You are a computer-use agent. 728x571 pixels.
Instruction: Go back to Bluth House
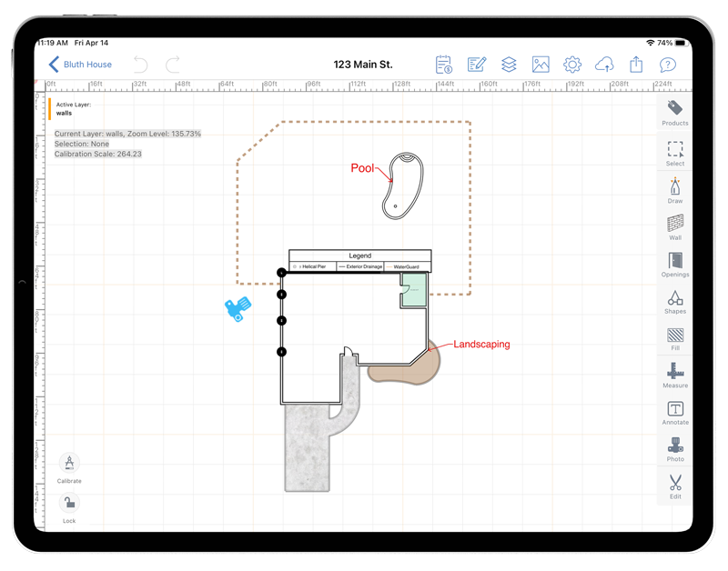tap(82, 64)
